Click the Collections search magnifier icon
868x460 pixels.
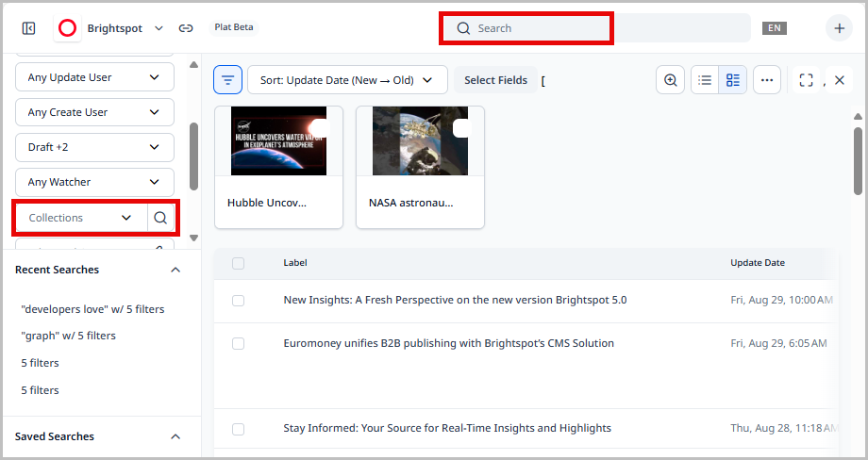pyautogui.click(x=160, y=218)
